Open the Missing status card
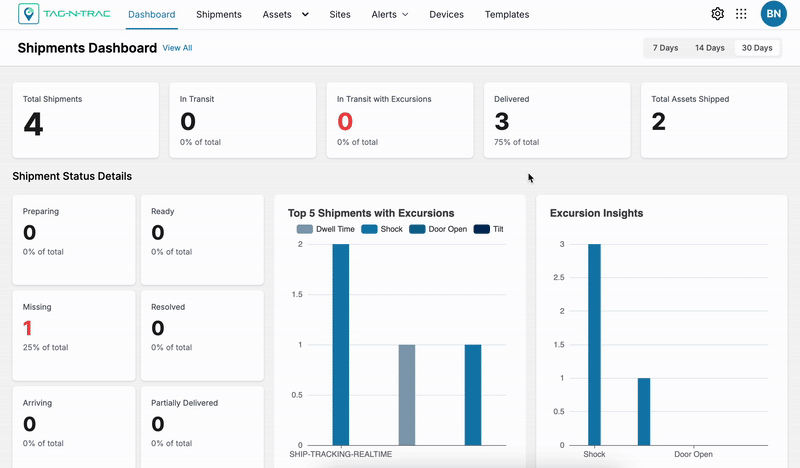 click(x=74, y=335)
